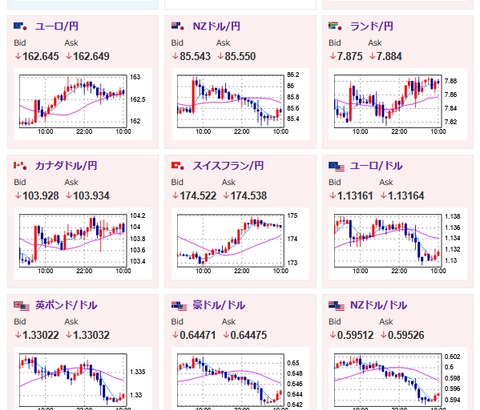Click the NZ Dollar/Yen flag icon
The height and width of the screenshot is (410, 480).
pyautogui.click(x=178, y=26)
